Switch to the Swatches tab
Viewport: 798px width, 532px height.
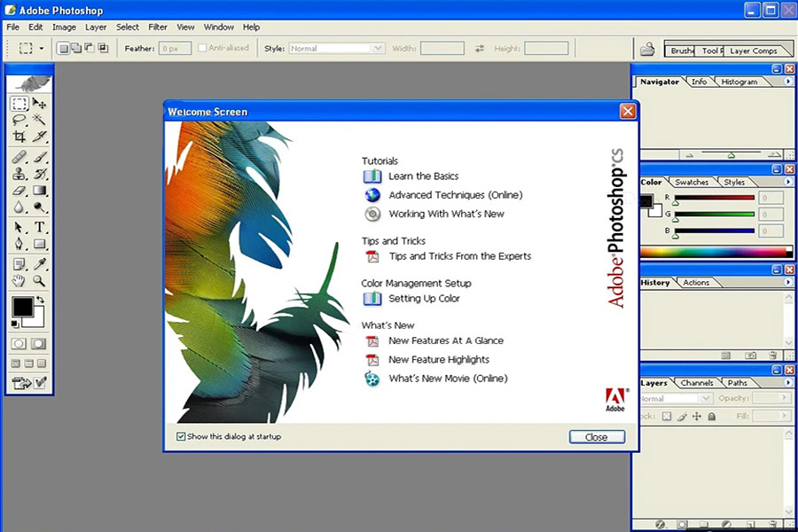coord(692,183)
